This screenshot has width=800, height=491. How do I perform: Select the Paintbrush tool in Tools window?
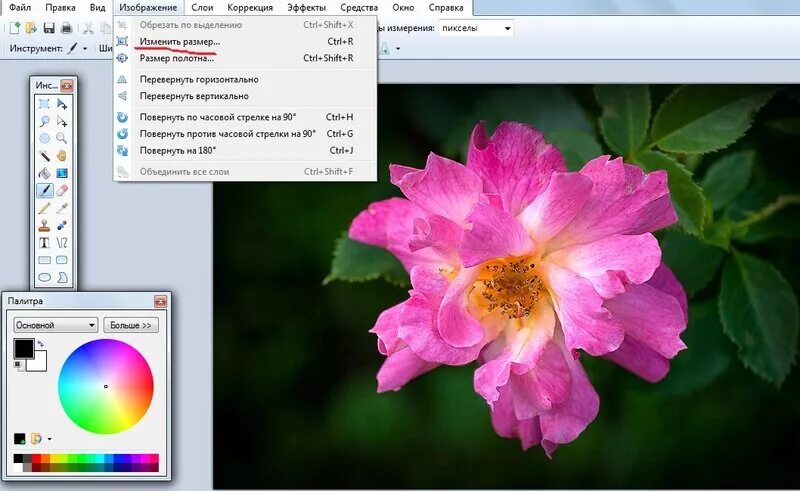point(44,190)
